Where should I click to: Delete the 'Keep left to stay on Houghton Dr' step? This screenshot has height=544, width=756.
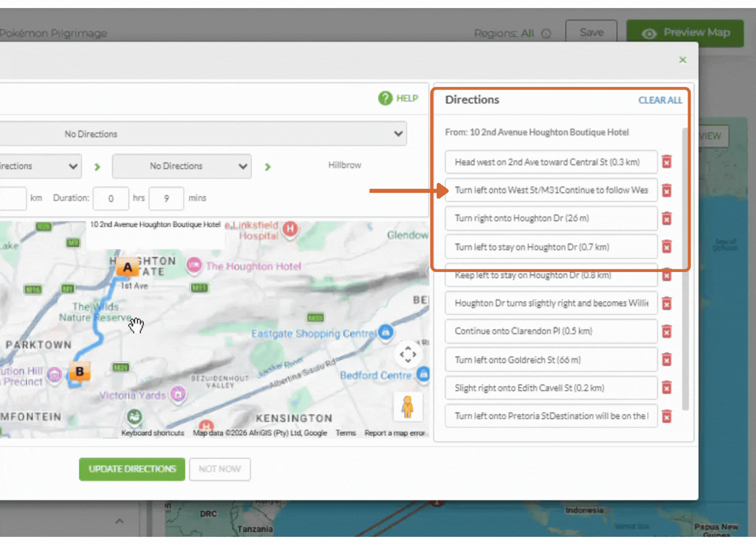click(666, 275)
